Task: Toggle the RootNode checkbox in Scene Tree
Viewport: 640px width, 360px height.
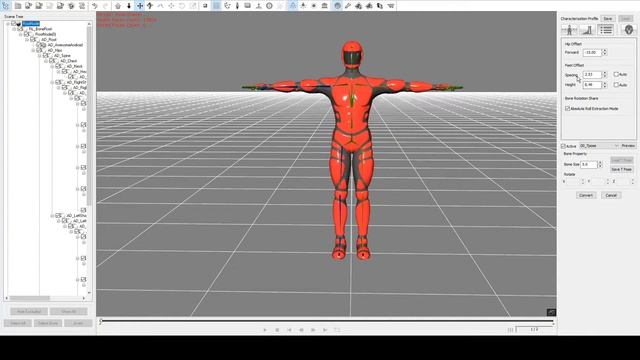Action: [x=13, y=24]
